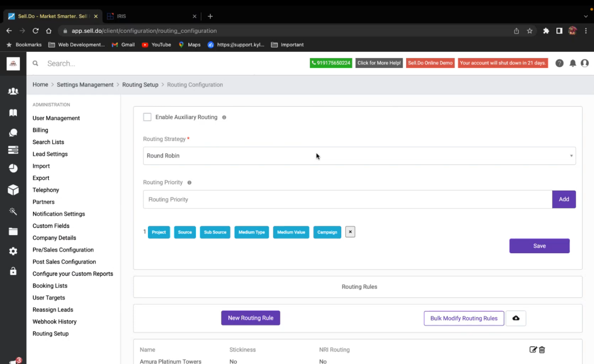The image size is (594, 364).
Task: Click the Sub Source priority tag
Action: [x=215, y=232]
